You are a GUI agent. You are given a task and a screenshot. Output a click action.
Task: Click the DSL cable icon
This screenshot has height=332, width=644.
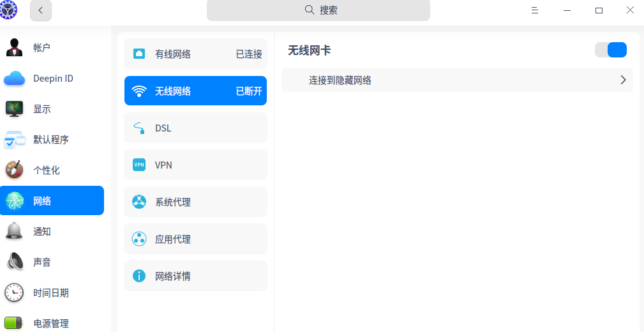point(139,128)
